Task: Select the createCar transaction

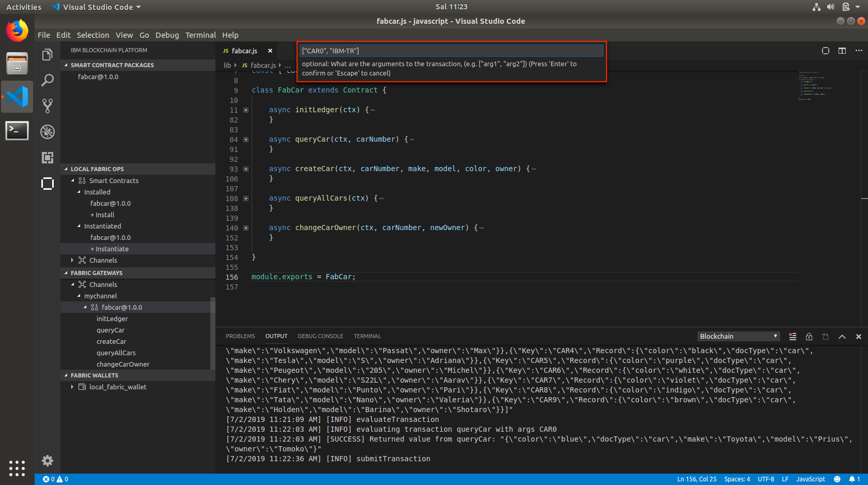Action: (111, 342)
